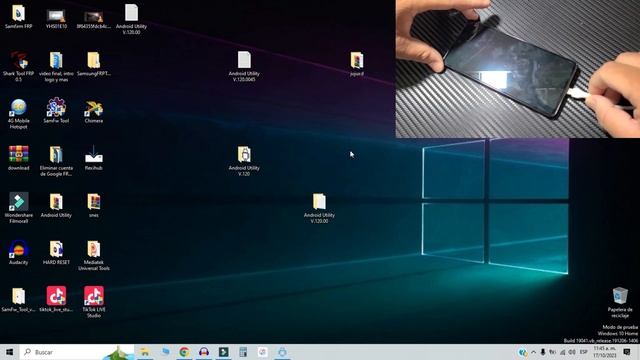Open microphone tray icon

pyautogui.click(x=543, y=352)
